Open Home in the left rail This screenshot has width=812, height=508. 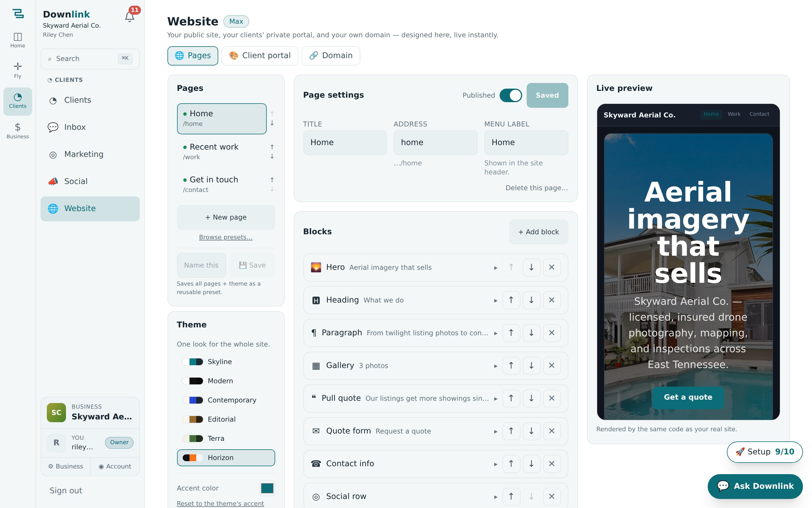point(18,40)
